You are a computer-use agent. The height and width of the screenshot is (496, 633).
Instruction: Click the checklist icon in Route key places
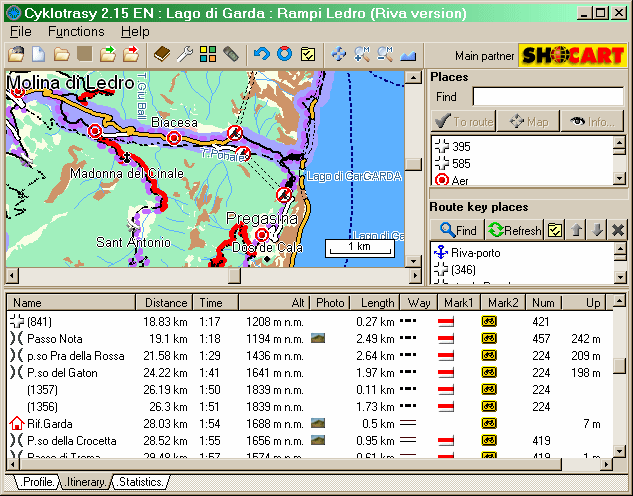[555, 230]
